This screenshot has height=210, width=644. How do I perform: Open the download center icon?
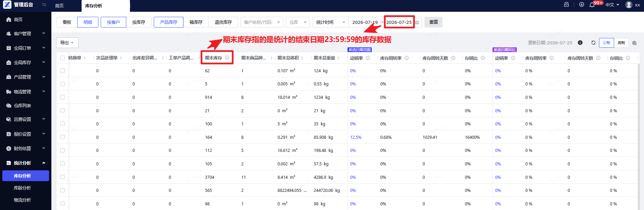(x=582, y=5)
